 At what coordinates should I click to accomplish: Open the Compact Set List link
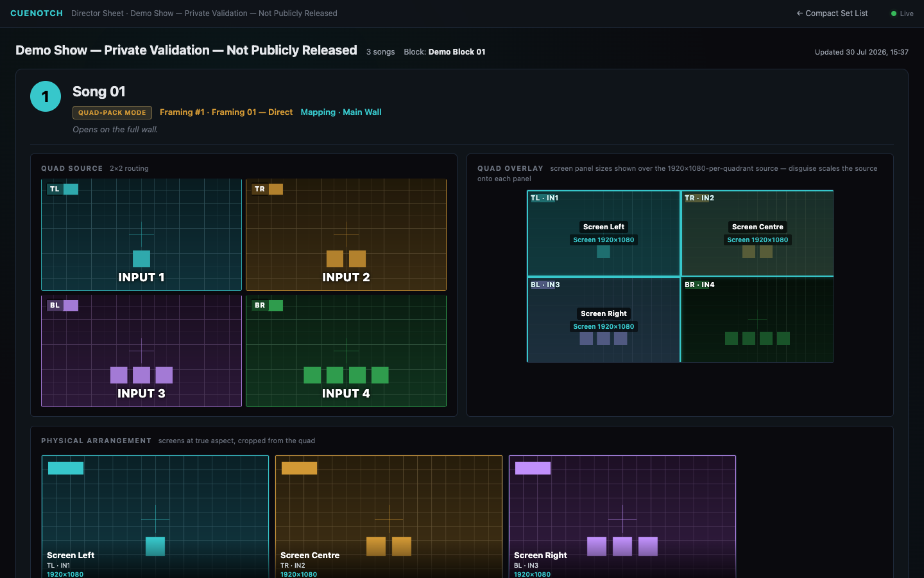[832, 13]
